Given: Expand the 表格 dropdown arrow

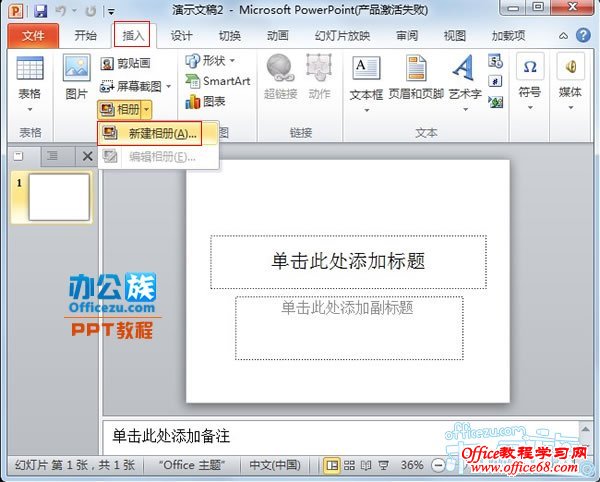Looking at the screenshot, I should click(x=30, y=109).
